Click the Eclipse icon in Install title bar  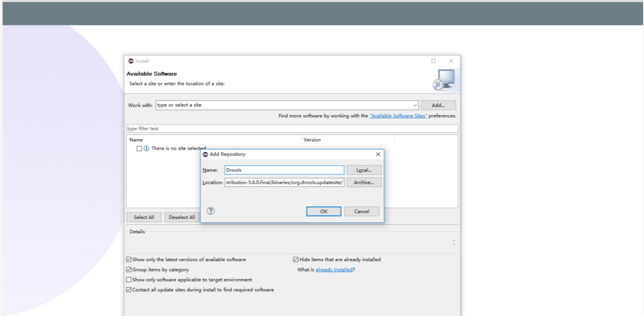131,61
